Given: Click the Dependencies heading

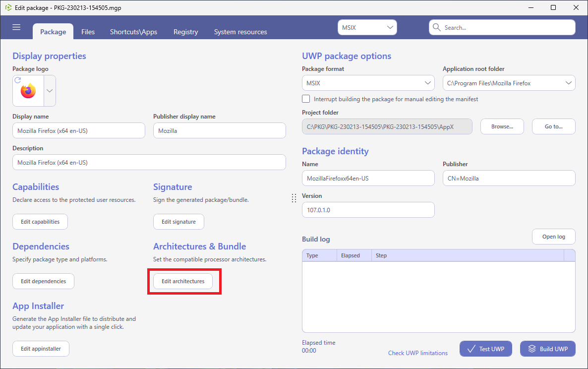Looking at the screenshot, I should 41,246.
